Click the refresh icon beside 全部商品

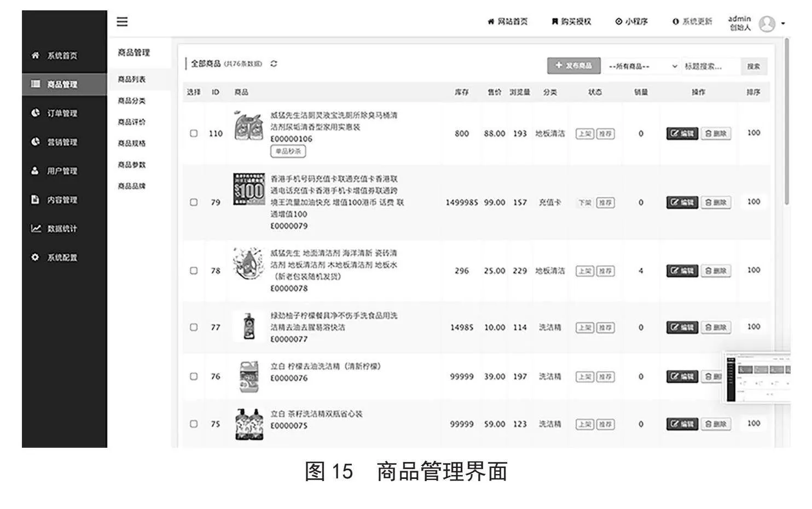pos(274,63)
